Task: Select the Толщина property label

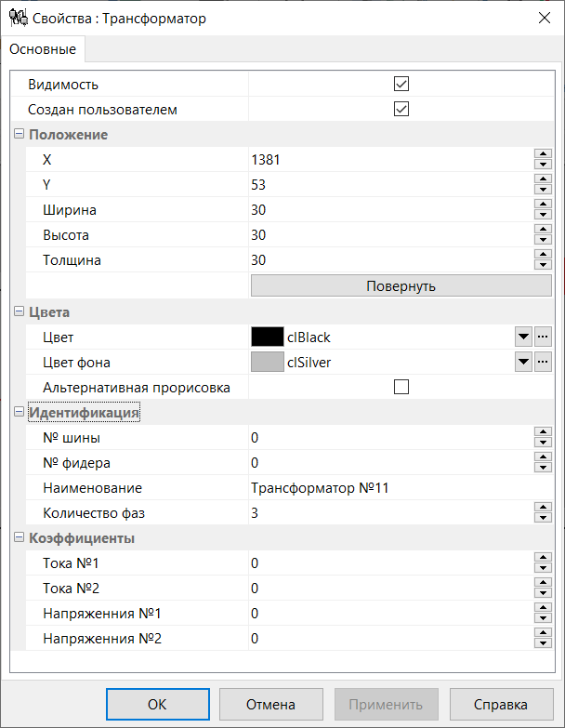Action: point(72,260)
